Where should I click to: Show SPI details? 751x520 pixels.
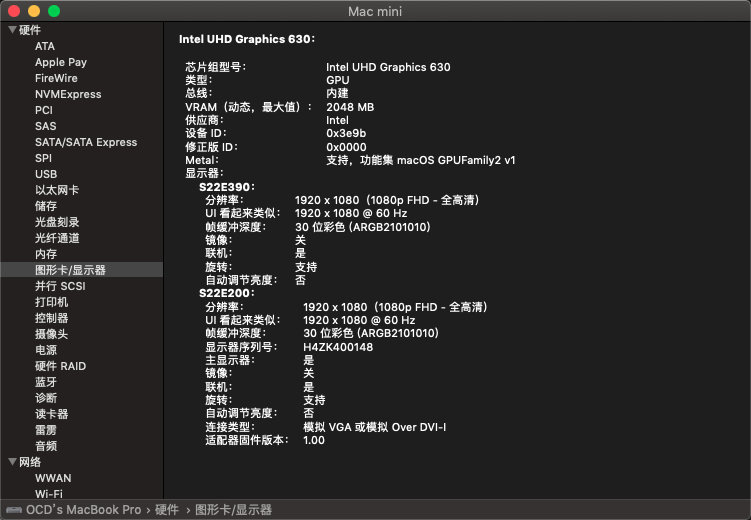pos(43,158)
